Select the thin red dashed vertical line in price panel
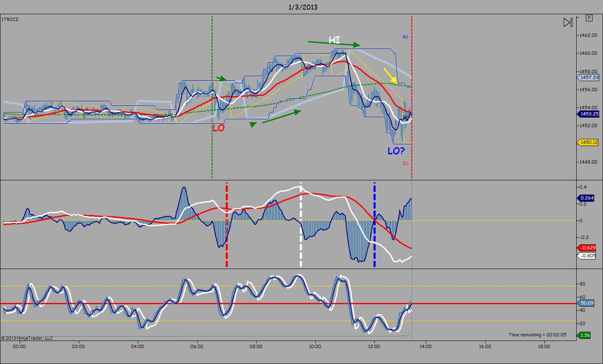The height and width of the screenshot is (364, 603). click(412, 97)
